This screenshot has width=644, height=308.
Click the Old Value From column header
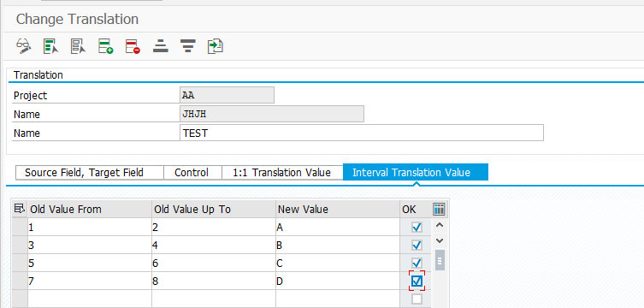89,210
